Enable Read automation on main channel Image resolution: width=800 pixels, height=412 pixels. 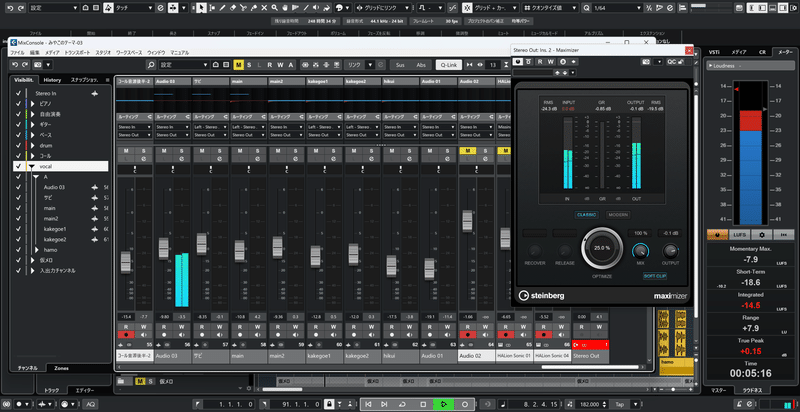240,327
